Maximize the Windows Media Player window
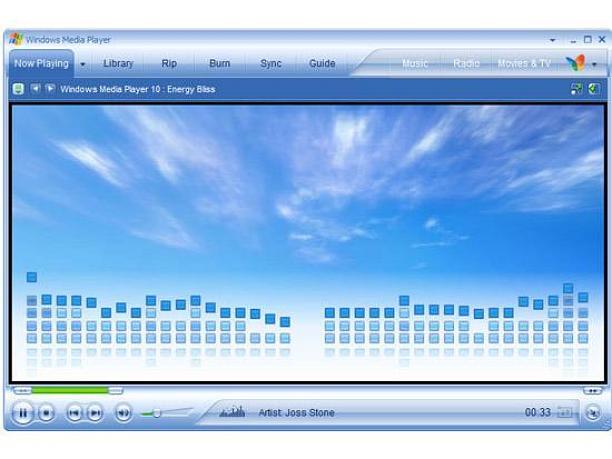This screenshot has height=459, width=612. pos(588,39)
